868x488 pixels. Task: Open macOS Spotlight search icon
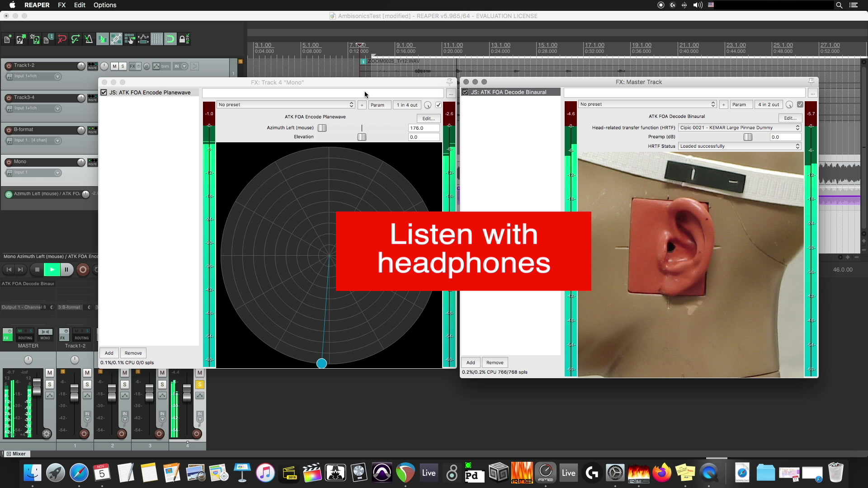point(839,5)
